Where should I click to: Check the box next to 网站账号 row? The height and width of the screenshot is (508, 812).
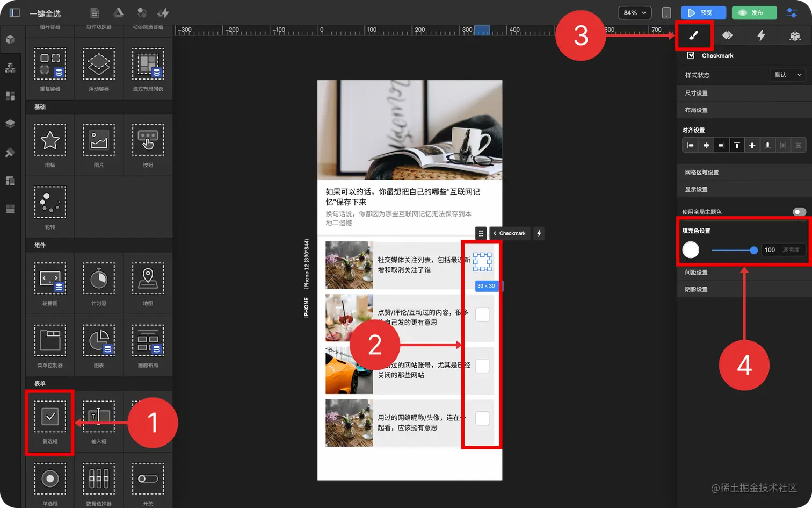pos(482,366)
